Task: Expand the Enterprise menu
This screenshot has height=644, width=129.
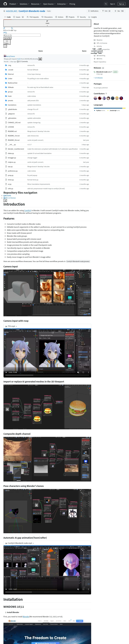Action: [x=62, y=4]
